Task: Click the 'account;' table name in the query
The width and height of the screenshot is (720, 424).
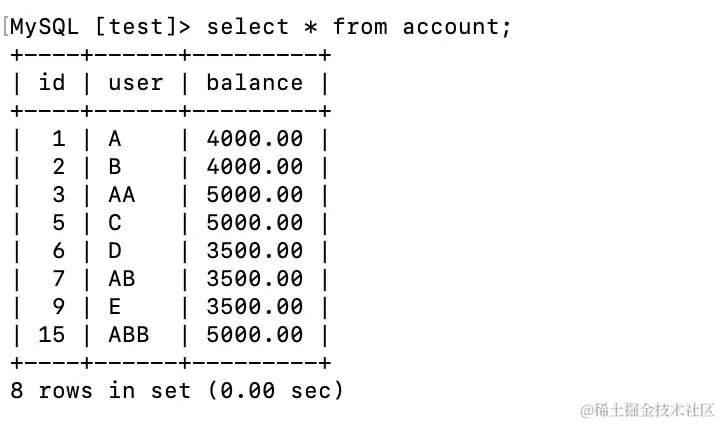Action: click(x=456, y=27)
